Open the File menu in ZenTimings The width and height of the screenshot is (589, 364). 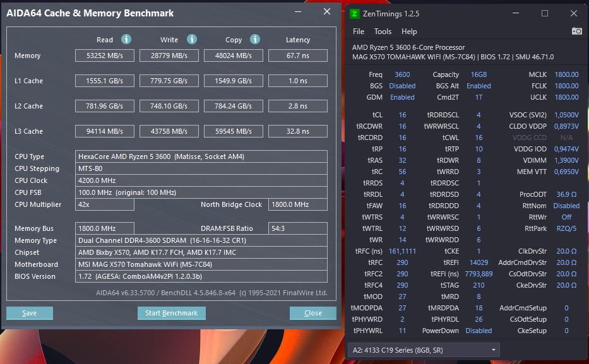(x=359, y=32)
